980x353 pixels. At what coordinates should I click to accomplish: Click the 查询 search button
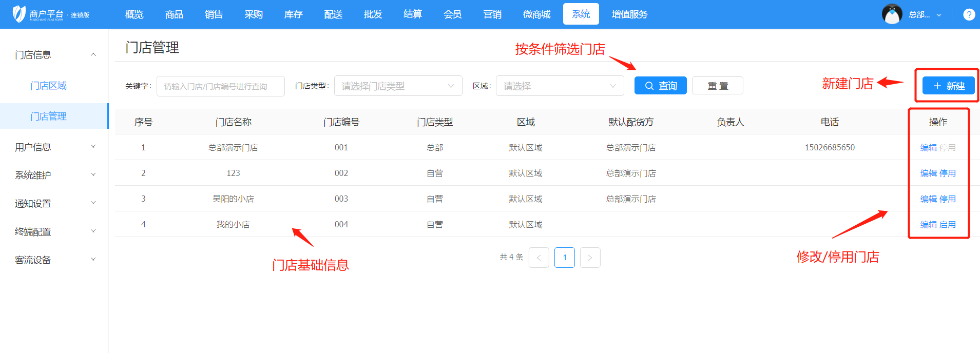click(x=660, y=86)
